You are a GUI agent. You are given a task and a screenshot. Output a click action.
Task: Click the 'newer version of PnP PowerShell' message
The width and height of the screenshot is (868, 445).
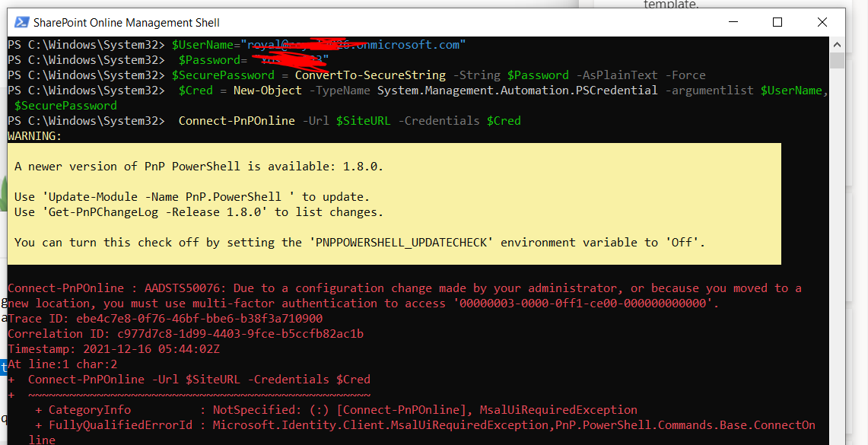tap(199, 167)
